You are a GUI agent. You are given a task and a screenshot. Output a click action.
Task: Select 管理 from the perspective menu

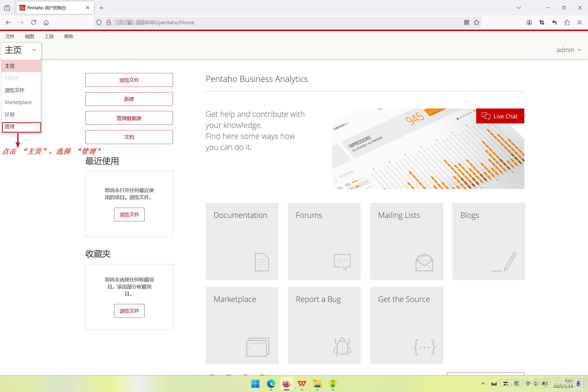click(x=21, y=127)
